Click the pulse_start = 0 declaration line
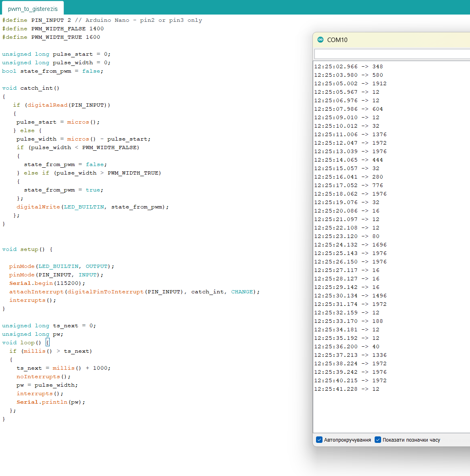Screen dimensions: 470x476 (x=56, y=54)
